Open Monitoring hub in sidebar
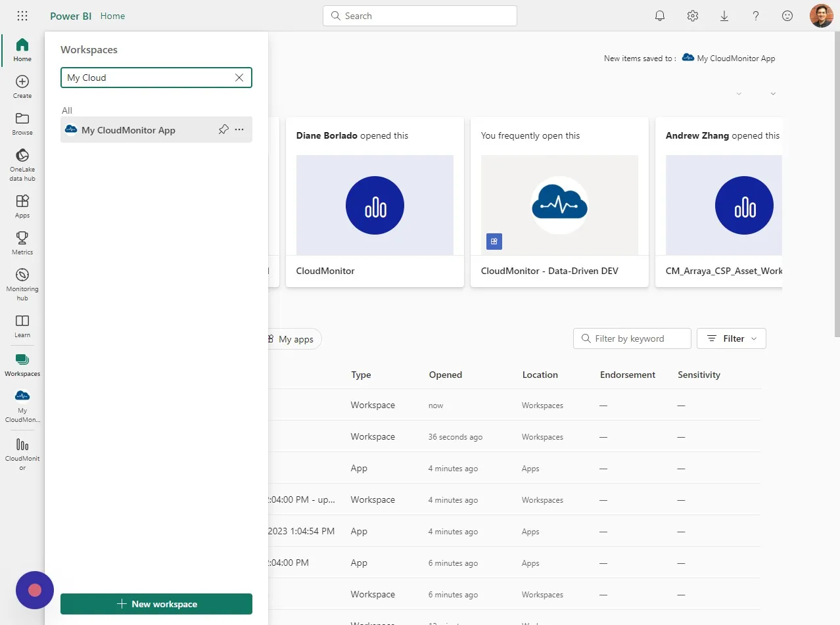Viewport: 840px width, 625px height. (x=22, y=285)
